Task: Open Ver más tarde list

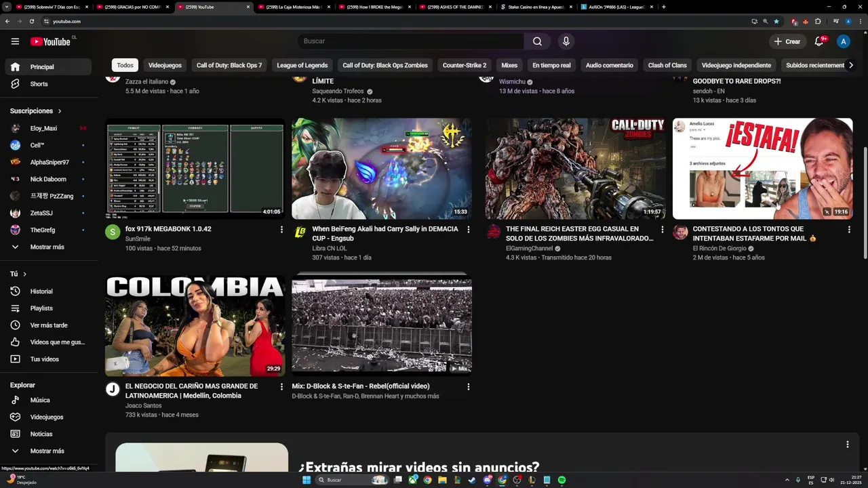Action: pos(48,325)
